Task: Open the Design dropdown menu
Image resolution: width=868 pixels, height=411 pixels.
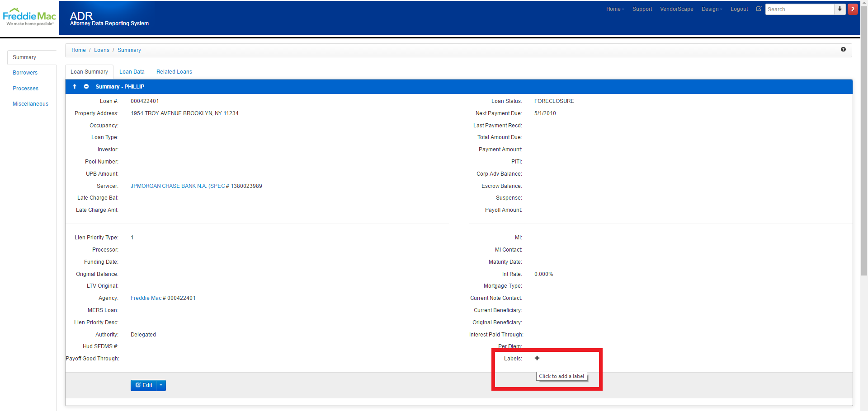Action: tap(712, 9)
